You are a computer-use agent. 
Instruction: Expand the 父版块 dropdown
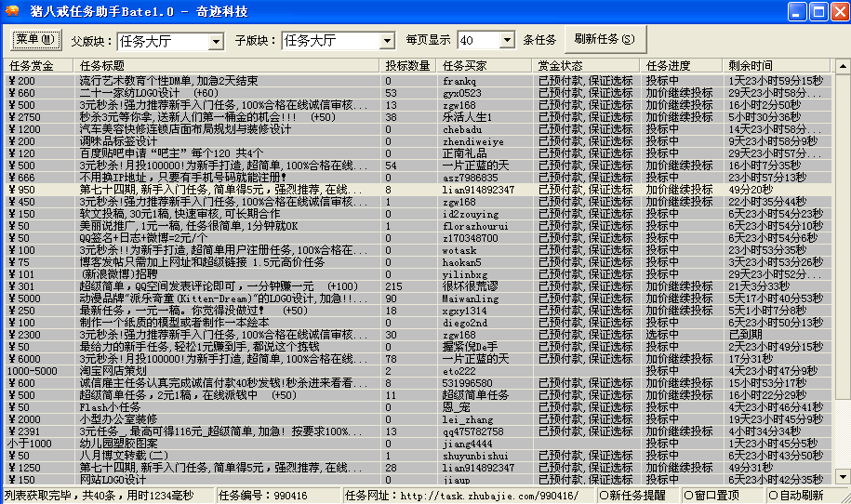pyautogui.click(x=216, y=42)
